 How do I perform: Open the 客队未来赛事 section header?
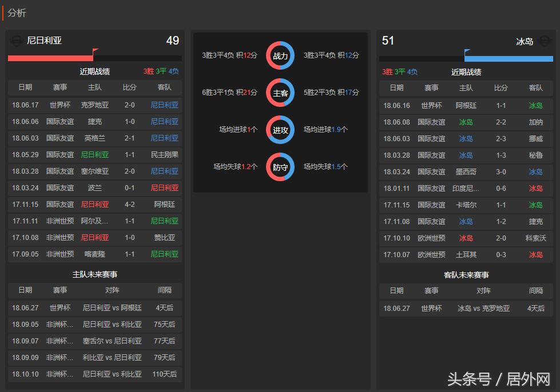(x=466, y=274)
